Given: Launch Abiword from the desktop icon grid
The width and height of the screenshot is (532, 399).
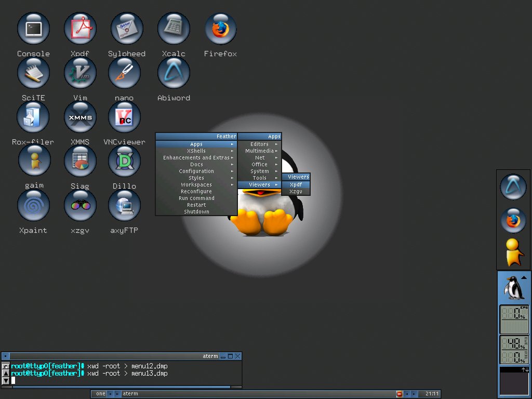Looking at the screenshot, I should click(x=174, y=73).
